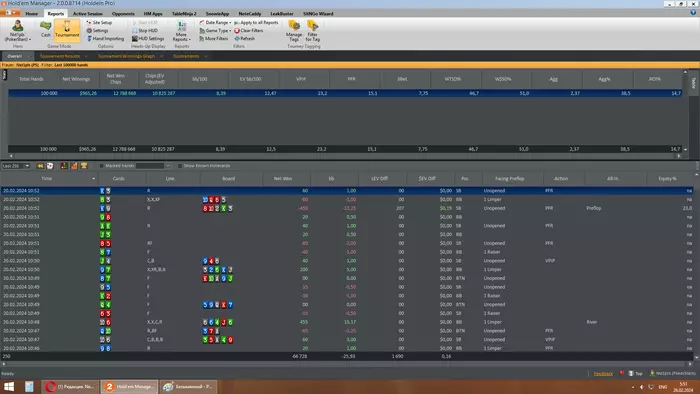Click the Feedback link in status bar
This screenshot has width=700, height=394.
click(603, 373)
